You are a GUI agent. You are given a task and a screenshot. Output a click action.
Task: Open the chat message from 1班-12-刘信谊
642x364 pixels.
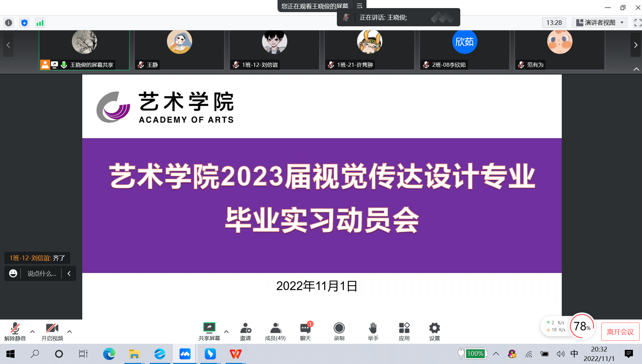(x=37, y=258)
